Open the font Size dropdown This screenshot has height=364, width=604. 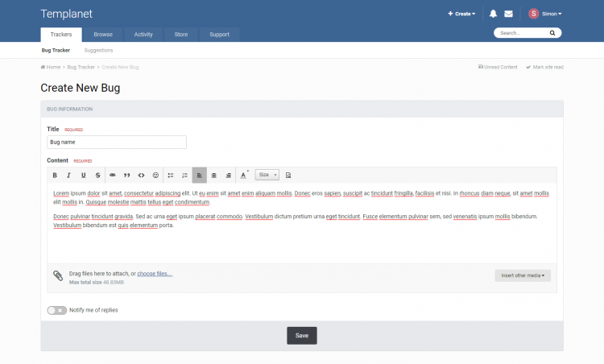[x=267, y=175]
